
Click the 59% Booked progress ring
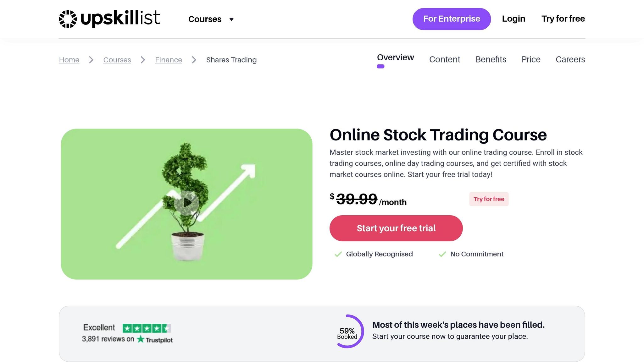pyautogui.click(x=348, y=332)
